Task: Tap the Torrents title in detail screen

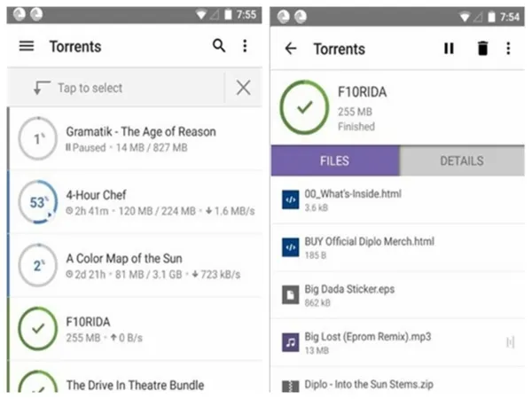Action: [x=340, y=49]
